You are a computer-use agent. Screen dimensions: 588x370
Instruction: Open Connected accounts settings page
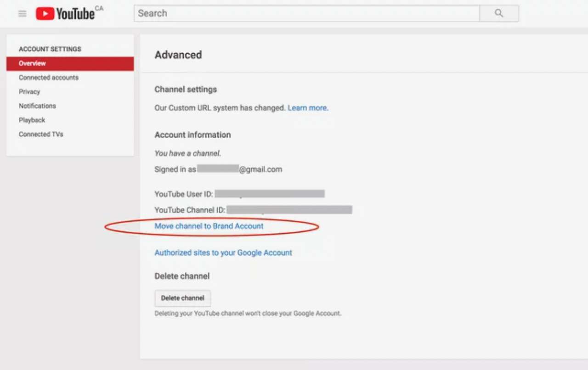pos(49,78)
